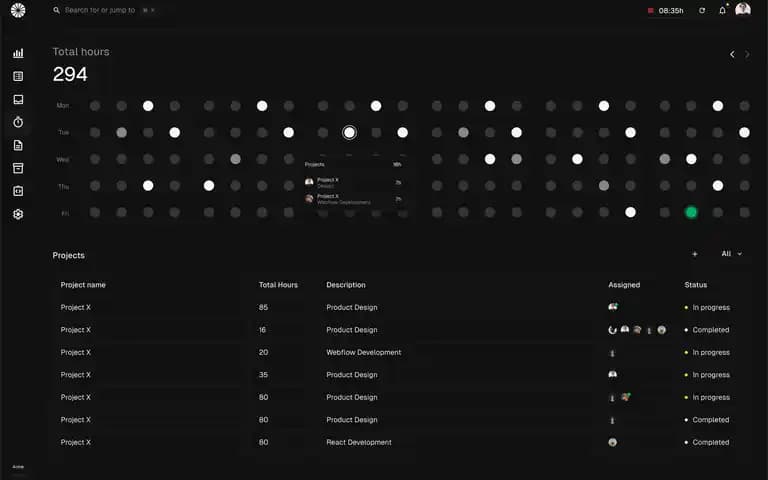Screen dimensions: 768x480
Task: Select the white dot in Fri row
Action: click(630, 212)
